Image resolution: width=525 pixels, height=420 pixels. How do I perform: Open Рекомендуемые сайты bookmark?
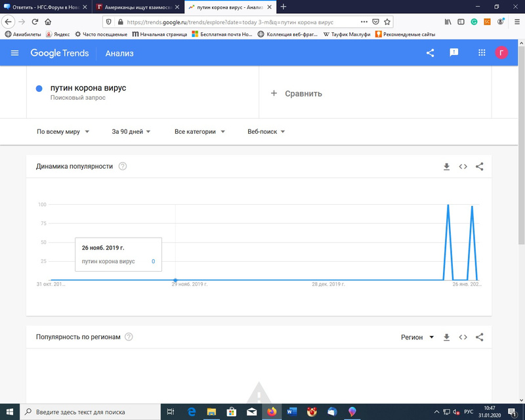405,34
